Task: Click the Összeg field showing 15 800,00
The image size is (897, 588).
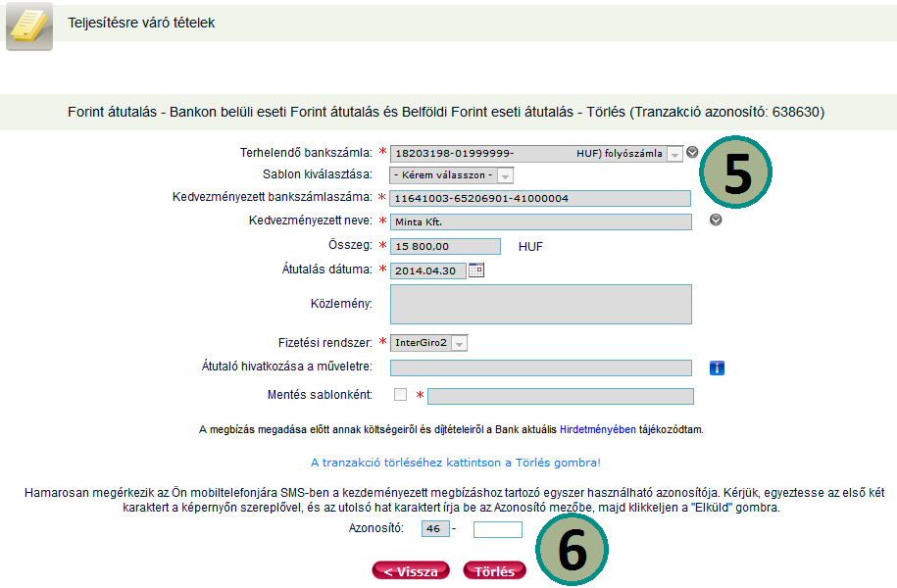Action: pyautogui.click(x=445, y=247)
